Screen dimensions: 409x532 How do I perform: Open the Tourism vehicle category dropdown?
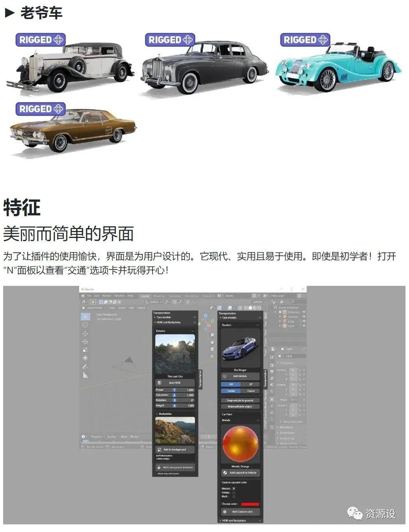(x=240, y=325)
